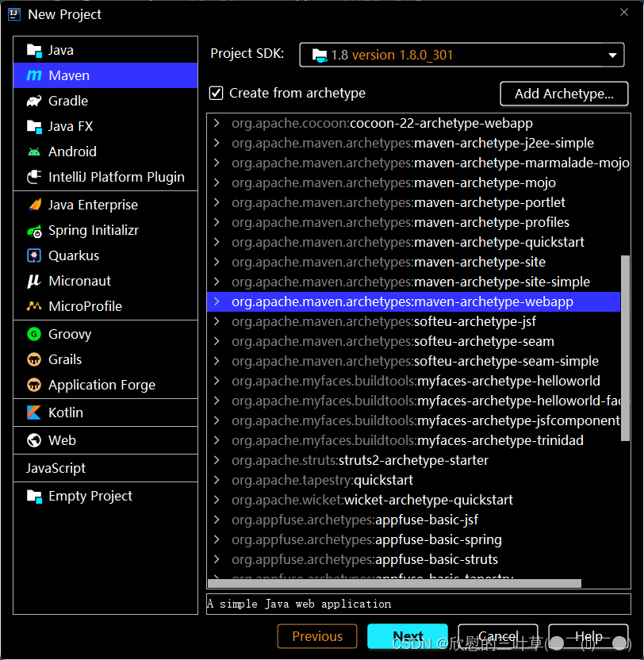Click the Web globe icon
Screen dimensions: 644x660
[x=34, y=440]
